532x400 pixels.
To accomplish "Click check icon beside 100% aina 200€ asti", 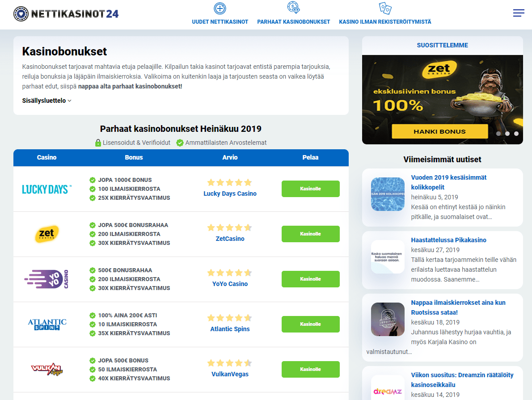I will pyautogui.click(x=92, y=316).
